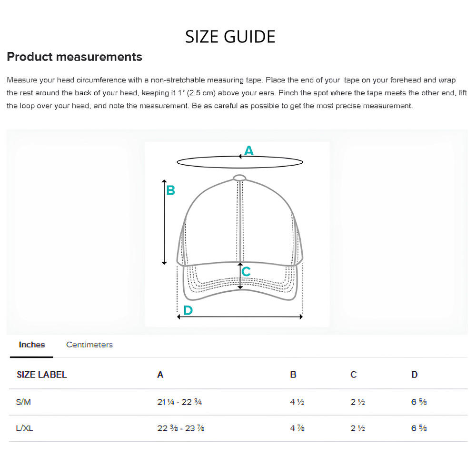This screenshot has height=476, width=476.
Task: Click the teal B label beside the cap
Action: pos(170,190)
